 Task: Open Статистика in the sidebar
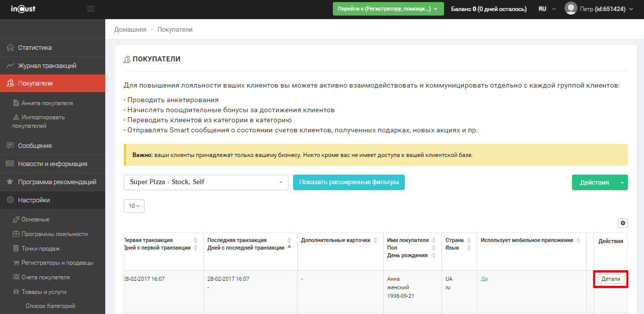pos(35,48)
